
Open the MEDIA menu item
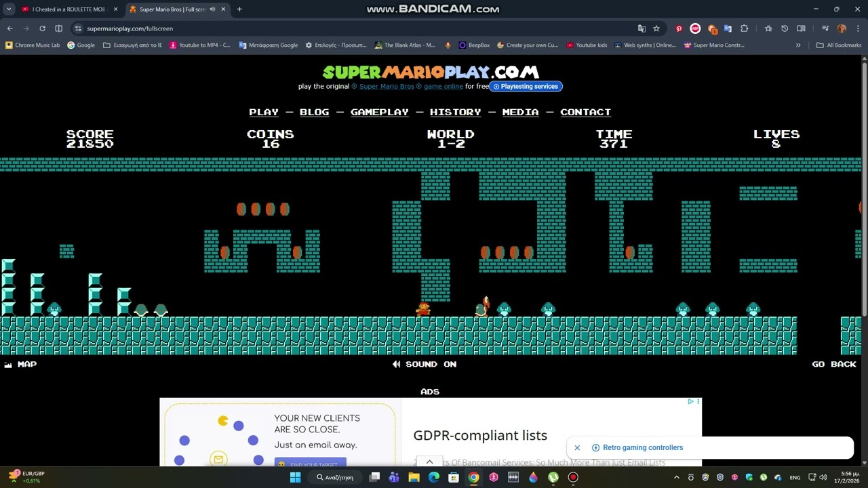click(521, 112)
